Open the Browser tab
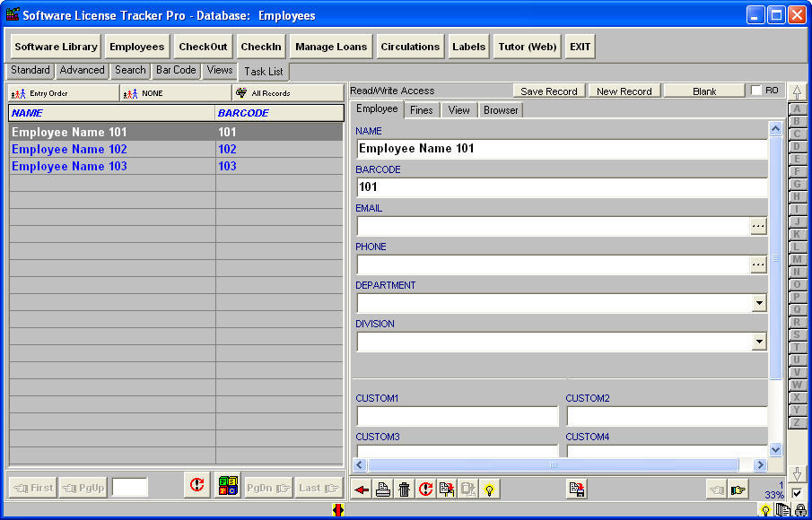This screenshot has width=812, height=520. click(501, 110)
